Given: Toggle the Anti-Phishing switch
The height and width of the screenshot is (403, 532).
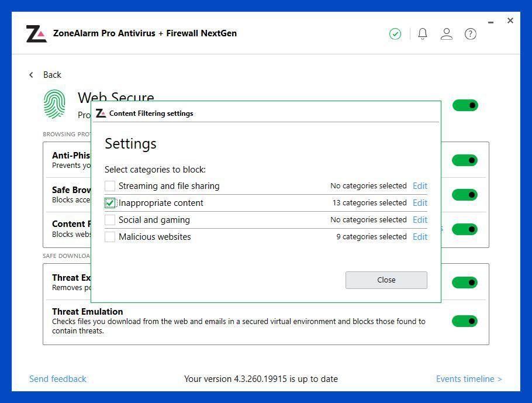Looking at the screenshot, I should tap(465, 160).
